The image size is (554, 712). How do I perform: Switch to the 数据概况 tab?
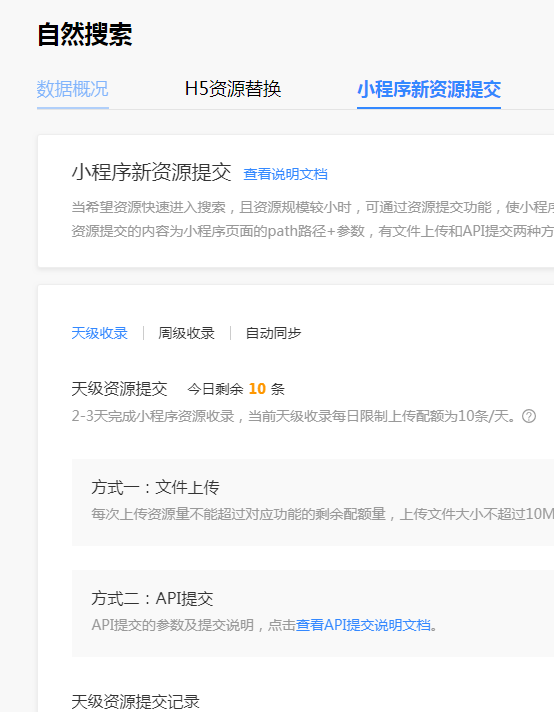(x=73, y=89)
